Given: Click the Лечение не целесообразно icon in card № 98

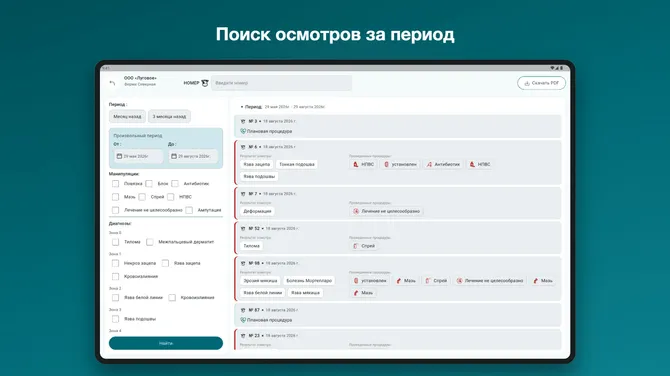Looking at the screenshot, I should 459,281.
